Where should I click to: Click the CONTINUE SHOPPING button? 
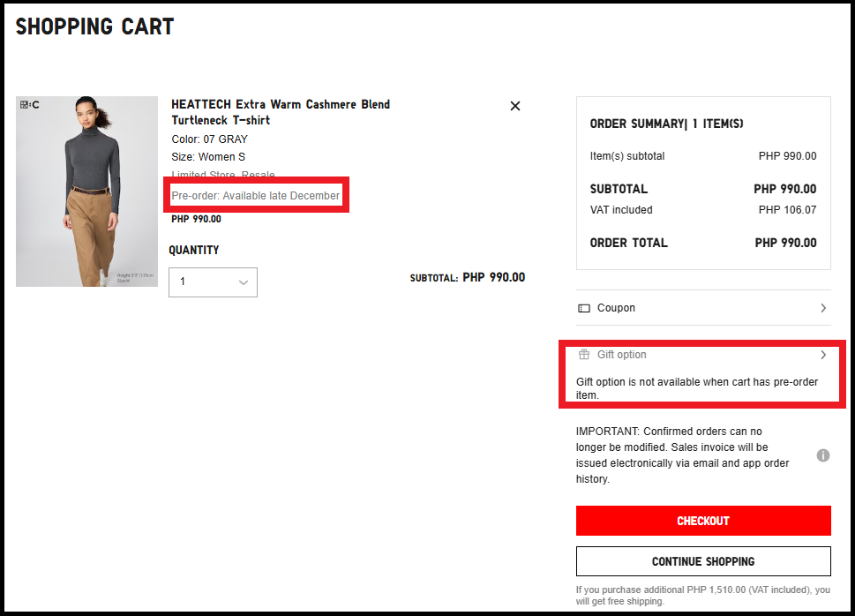[x=702, y=561]
